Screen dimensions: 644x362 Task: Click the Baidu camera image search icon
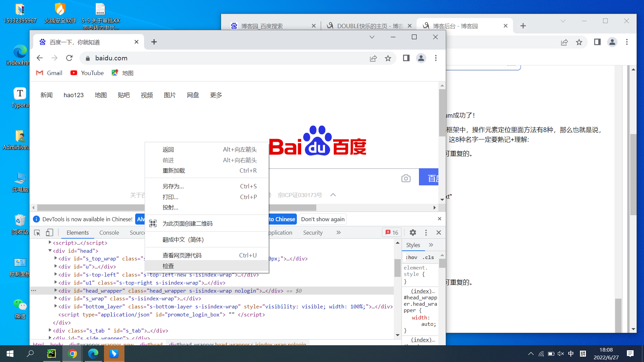[406, 178]
